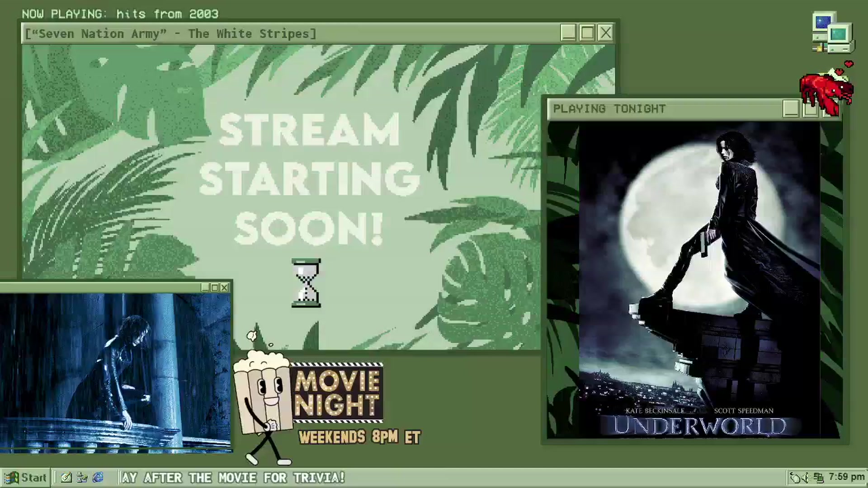868x488 pixels.
Task: Open the networked computers desktop icon
Action: click(833, 33)
